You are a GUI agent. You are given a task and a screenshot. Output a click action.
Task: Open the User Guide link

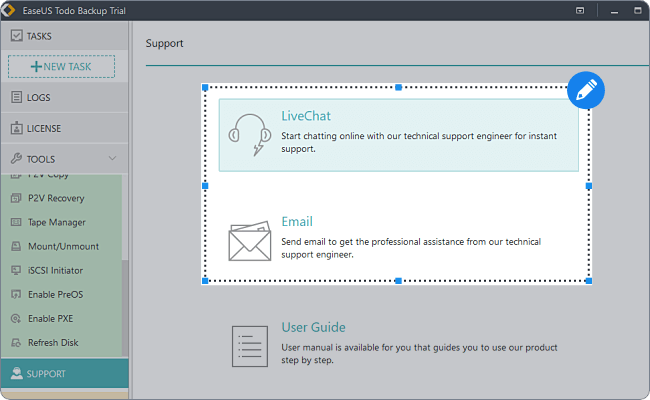313,327
